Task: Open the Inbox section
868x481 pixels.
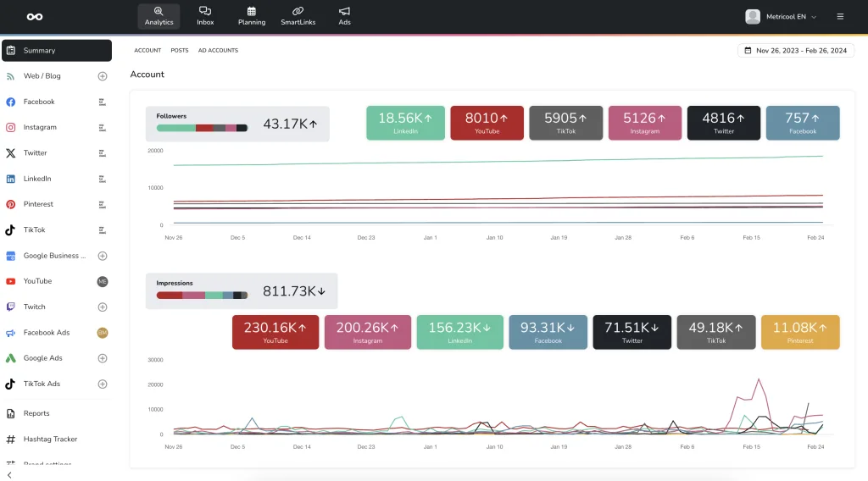Action: (x=205, y=17)
